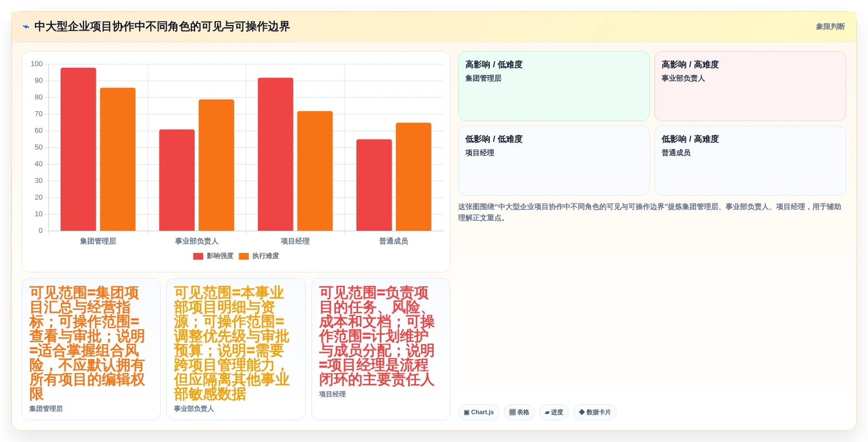Click the 项目经理 caption under the third data card
This screenshot has width=868, height=442.
tap(333, 394)
